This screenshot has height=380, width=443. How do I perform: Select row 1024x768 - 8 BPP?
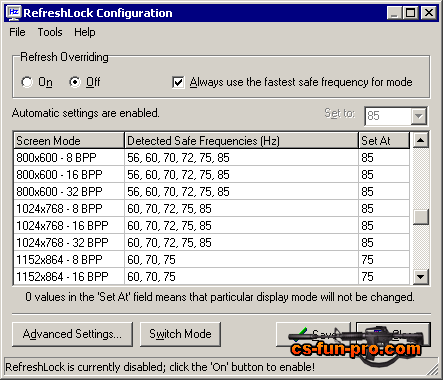tap(212, 209)
